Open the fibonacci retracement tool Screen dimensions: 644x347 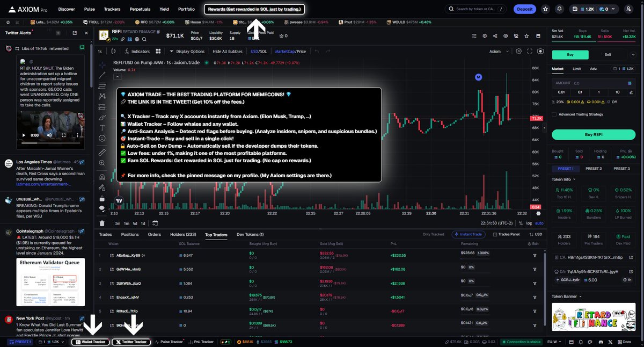[x=102, y=85]
